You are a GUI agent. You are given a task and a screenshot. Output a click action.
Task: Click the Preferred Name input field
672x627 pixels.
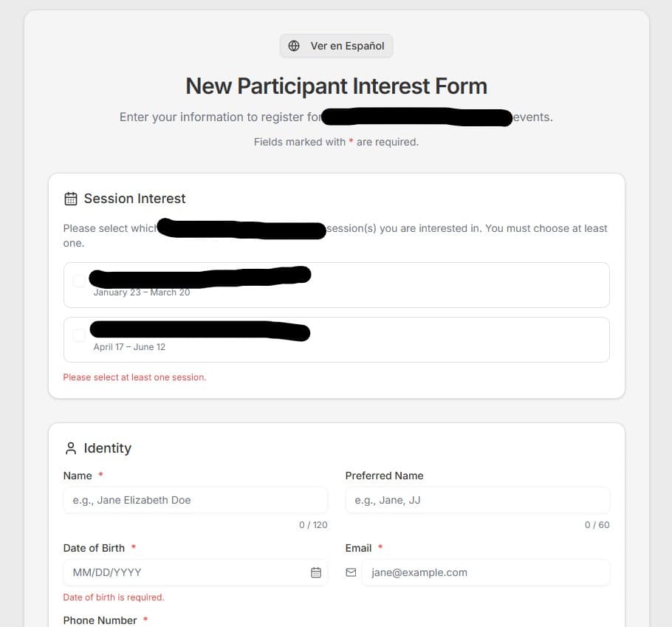477,500
